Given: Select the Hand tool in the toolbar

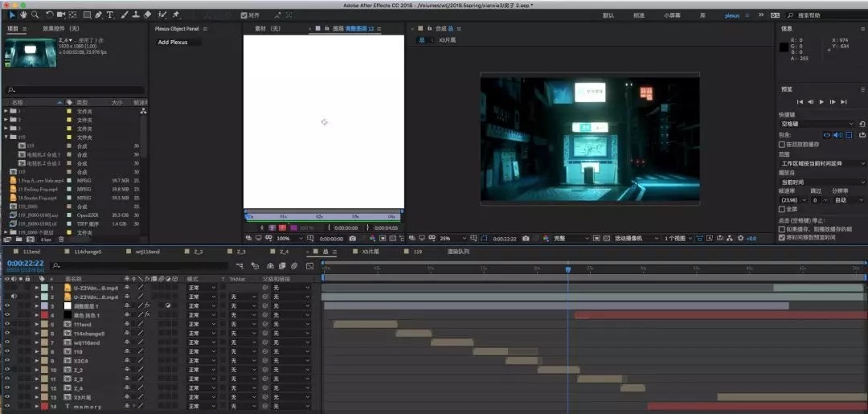Looking at the screenshot, I should [23, 14].
